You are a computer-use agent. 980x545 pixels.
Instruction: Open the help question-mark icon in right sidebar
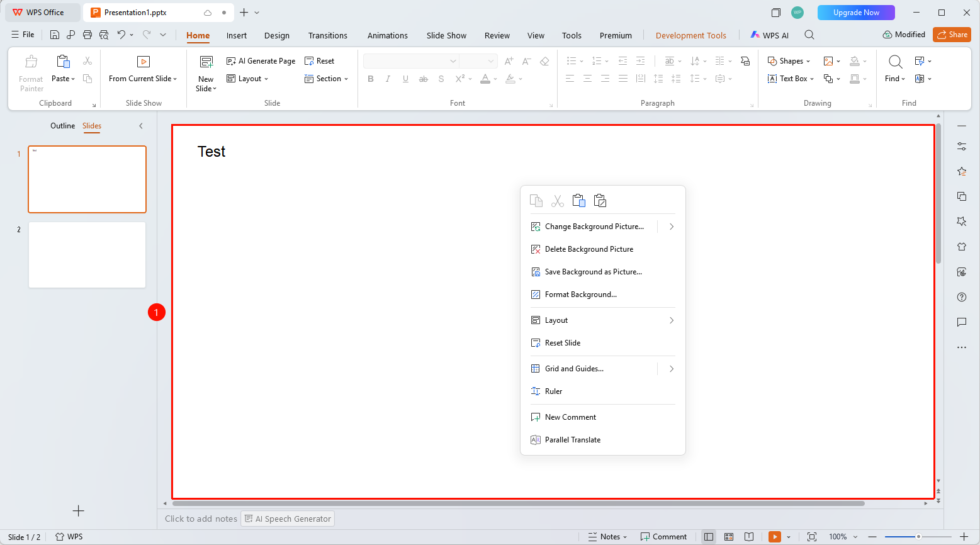(962, 297)
